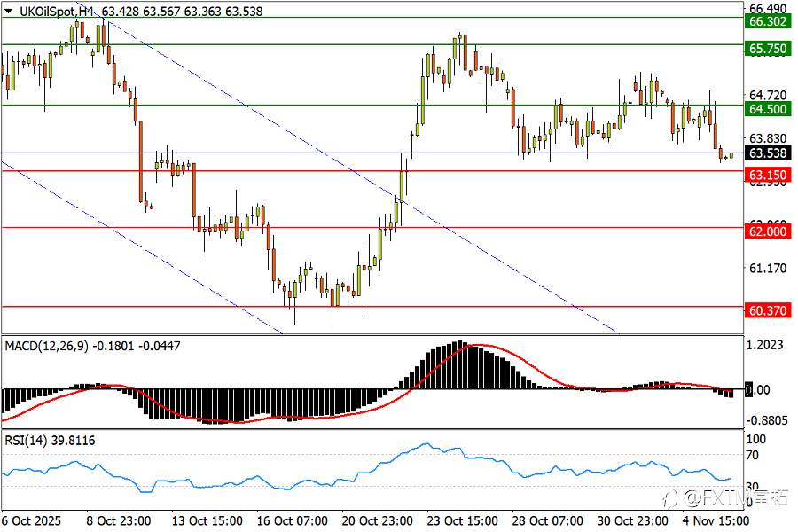Select the MACD scale value 1.2023

pos(764,346)
